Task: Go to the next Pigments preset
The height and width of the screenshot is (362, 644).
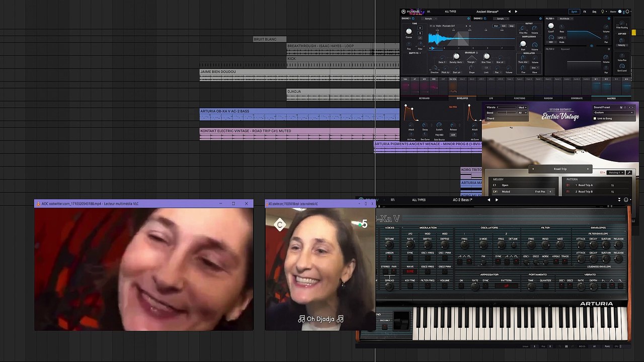Action: click(x=516, y=12)
